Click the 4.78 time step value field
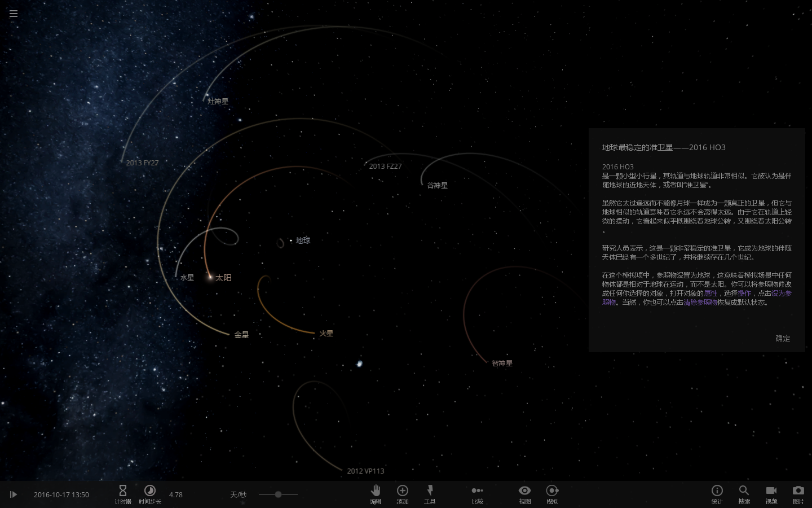 pos(176,494)
